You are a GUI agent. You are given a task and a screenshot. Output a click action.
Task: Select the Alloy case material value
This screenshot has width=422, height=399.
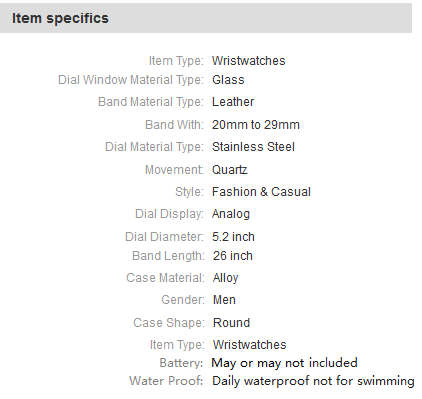pos(226,278)
